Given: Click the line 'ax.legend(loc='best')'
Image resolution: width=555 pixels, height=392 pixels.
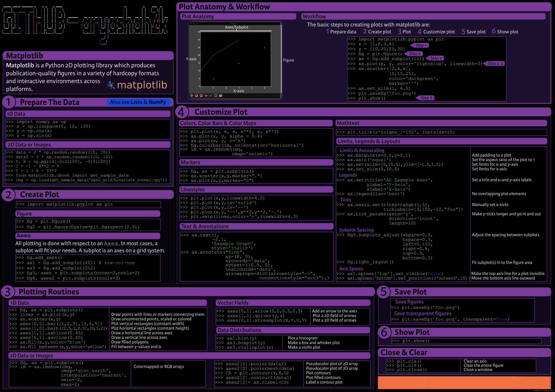Looking at the screenshot, I should [370, 194].
